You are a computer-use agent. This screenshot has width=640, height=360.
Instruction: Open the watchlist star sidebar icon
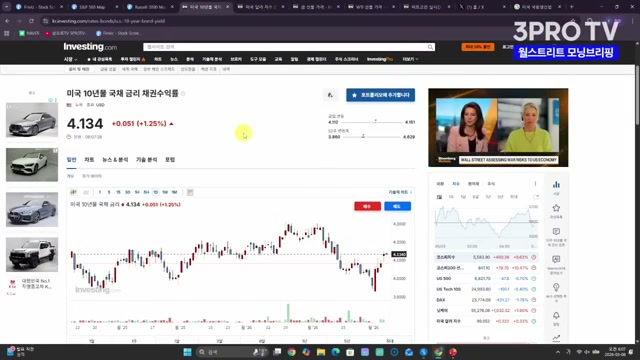(556, 208)
